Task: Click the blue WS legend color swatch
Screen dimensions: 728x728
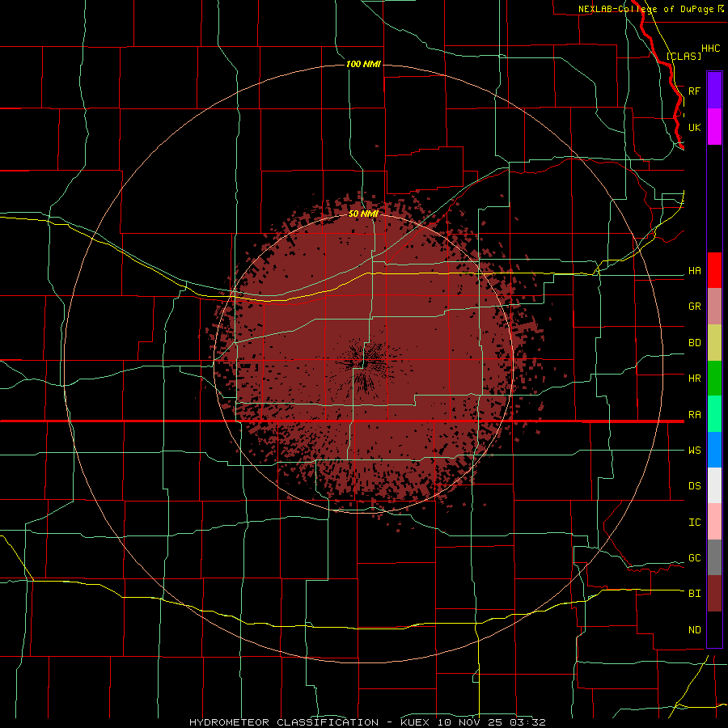Action: (714, 450)
